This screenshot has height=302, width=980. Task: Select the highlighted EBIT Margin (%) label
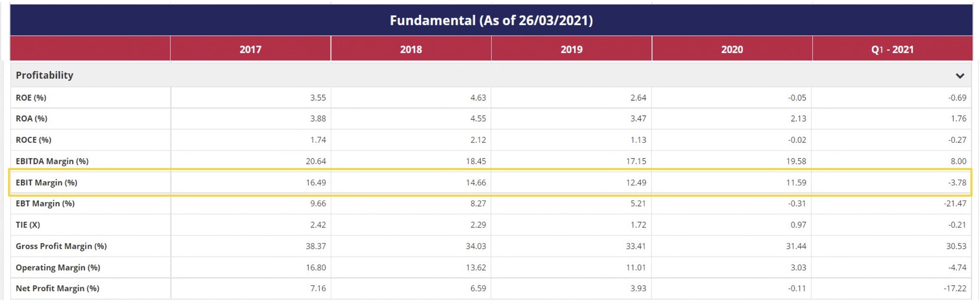click(47, 182)
